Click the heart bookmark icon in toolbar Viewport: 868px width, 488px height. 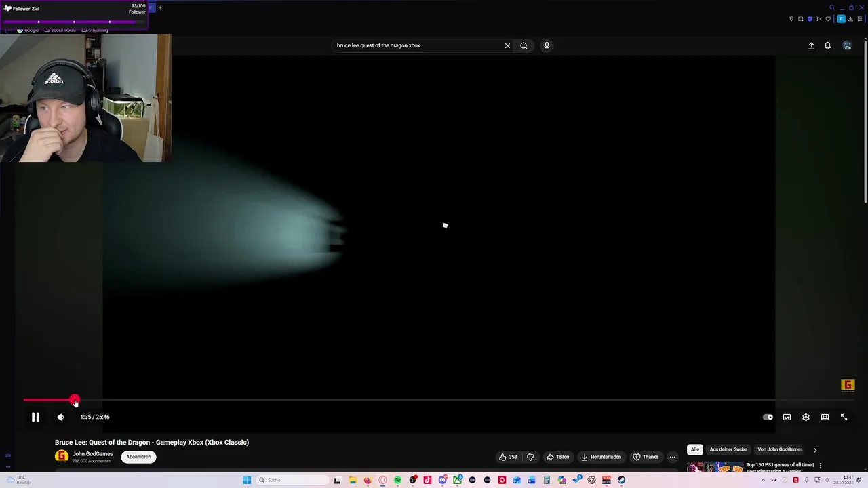(828, 19)
